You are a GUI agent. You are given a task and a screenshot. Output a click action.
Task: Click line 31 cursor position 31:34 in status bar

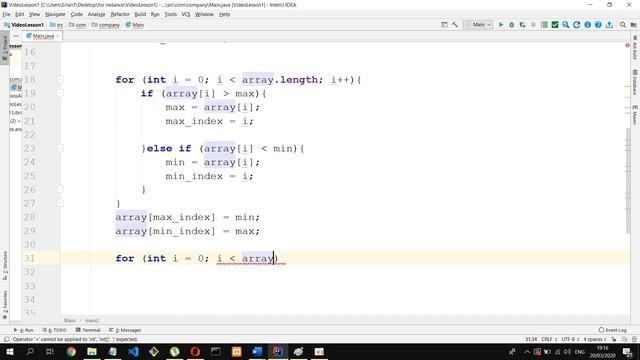[531, 339]
